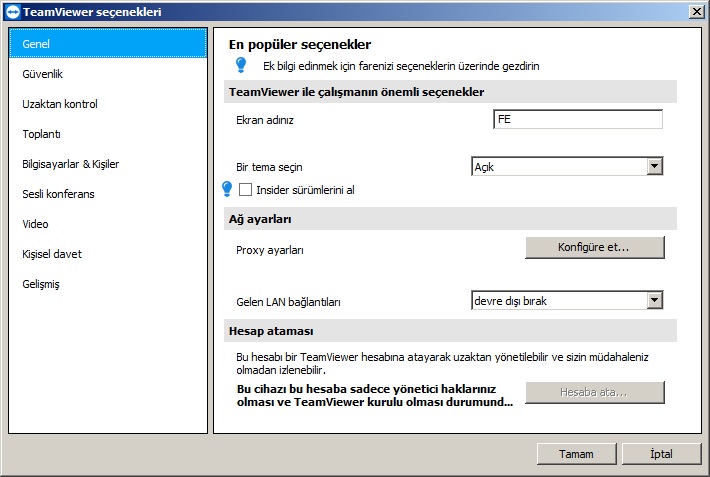
Task: Click the devre dışı bırak value
Action: tap(510, 301)
